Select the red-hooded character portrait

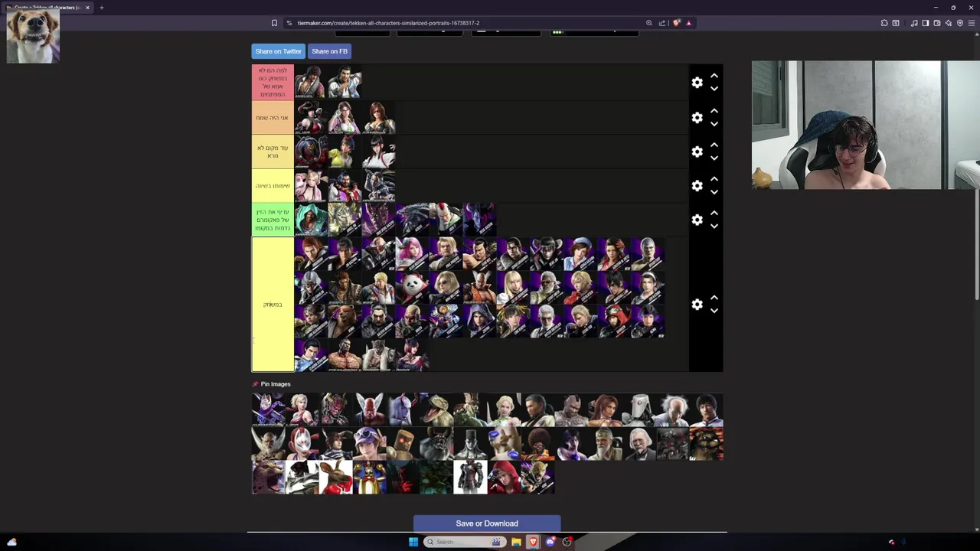point(504,478)
